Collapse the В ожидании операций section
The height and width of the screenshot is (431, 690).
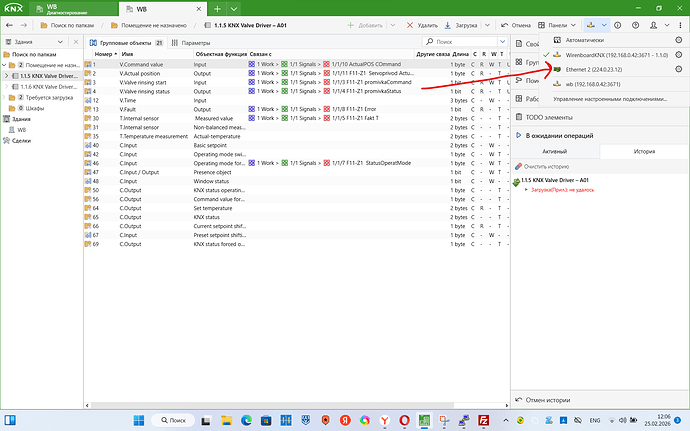tap(518, 136)
